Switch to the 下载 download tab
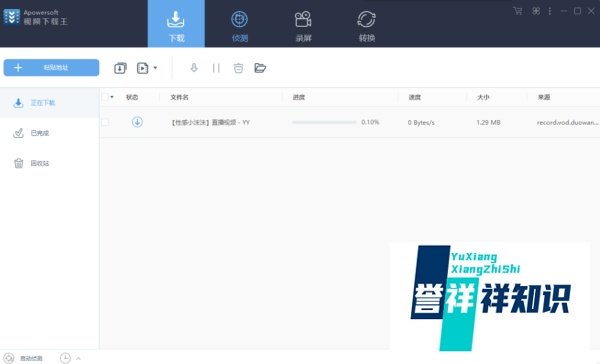 [176, 24]
